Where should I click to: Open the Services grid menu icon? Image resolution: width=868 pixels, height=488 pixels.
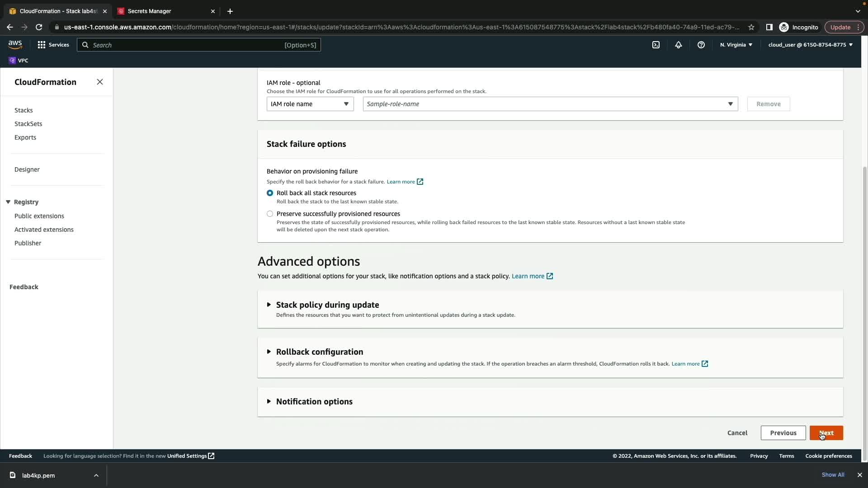click(x=42, y=45)
